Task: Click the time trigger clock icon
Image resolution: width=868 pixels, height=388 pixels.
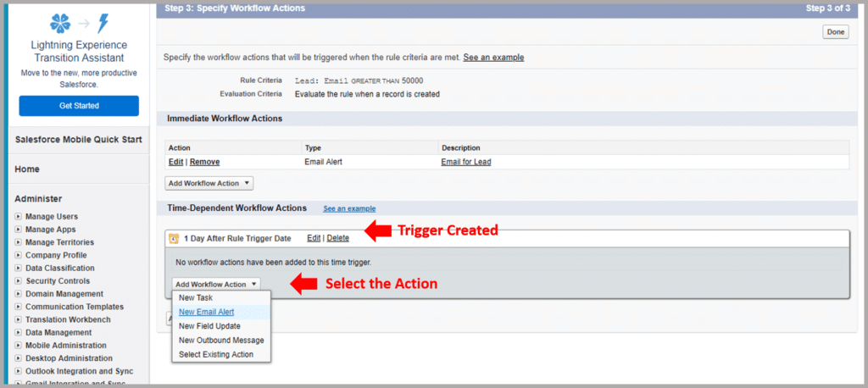Action: tap(174, 239)
